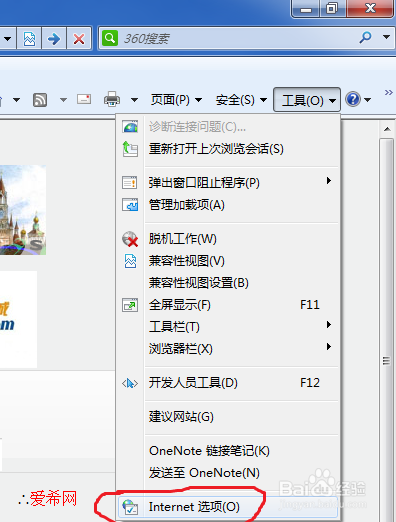Toggle 脱机工作(W) offline mode
The height and width of the screenshot is (522, 396).
pyautogui.click(x=228, y=239)
